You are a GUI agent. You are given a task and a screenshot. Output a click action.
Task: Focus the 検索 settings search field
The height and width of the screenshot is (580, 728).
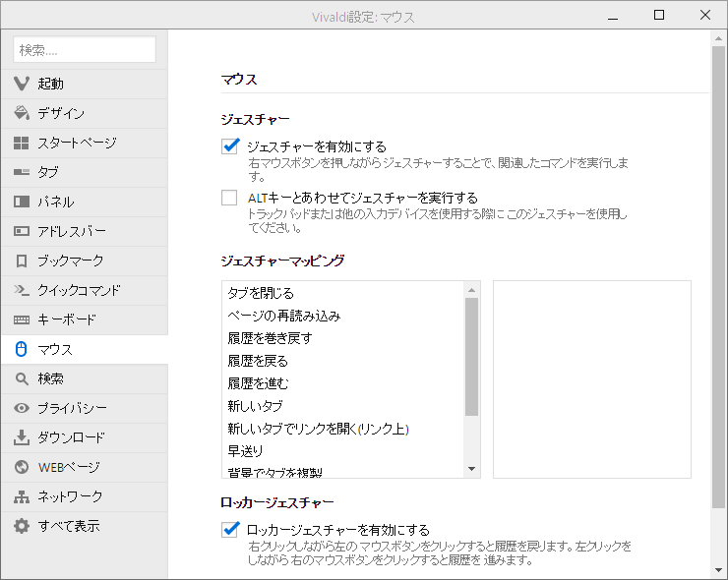[85, 49]
